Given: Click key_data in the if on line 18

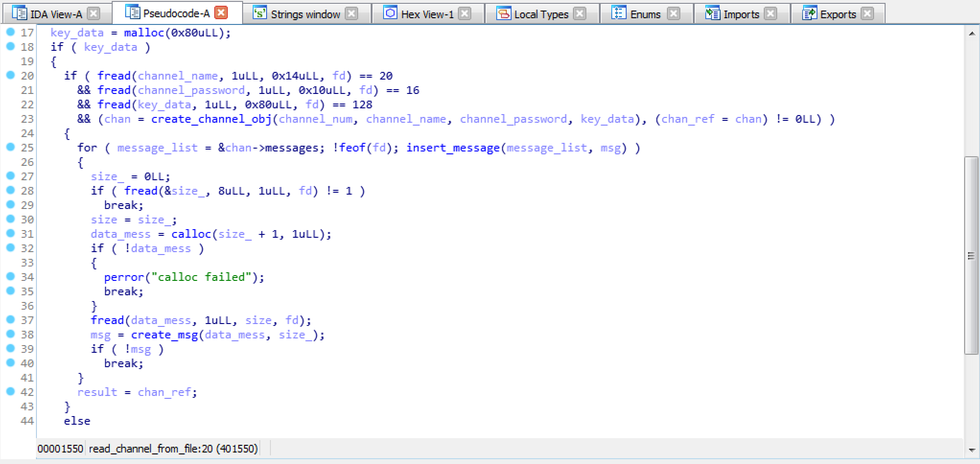Looking at the screenshot, I should point(111,47).
